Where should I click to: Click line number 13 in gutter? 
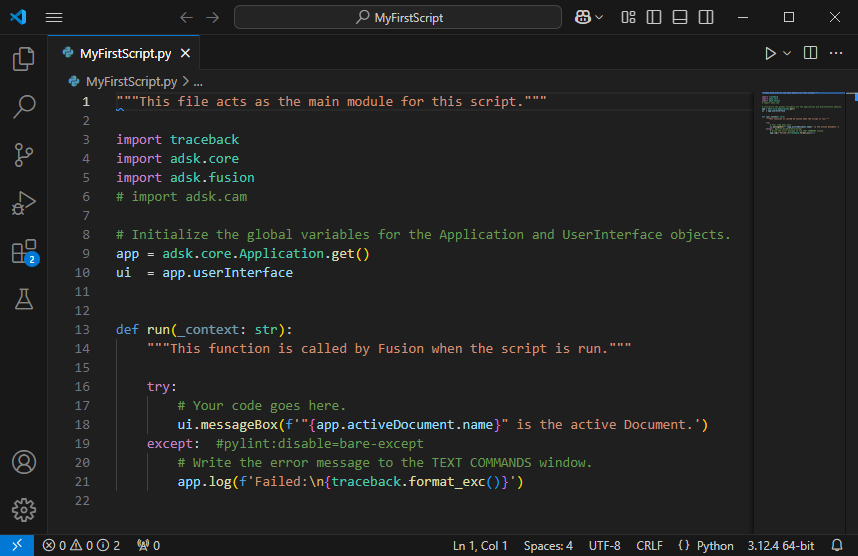tap(82, 329)
